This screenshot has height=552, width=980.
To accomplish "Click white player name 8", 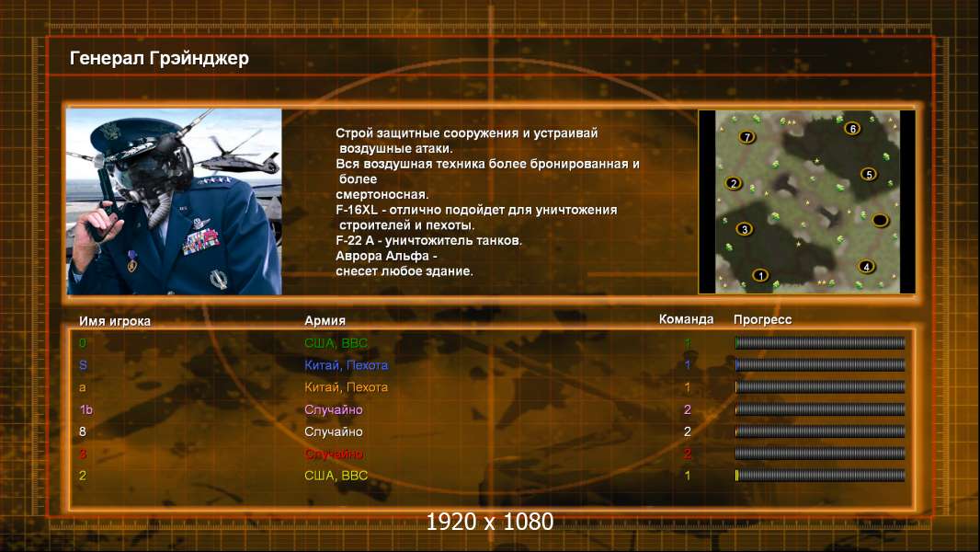I will pos(83,431).
